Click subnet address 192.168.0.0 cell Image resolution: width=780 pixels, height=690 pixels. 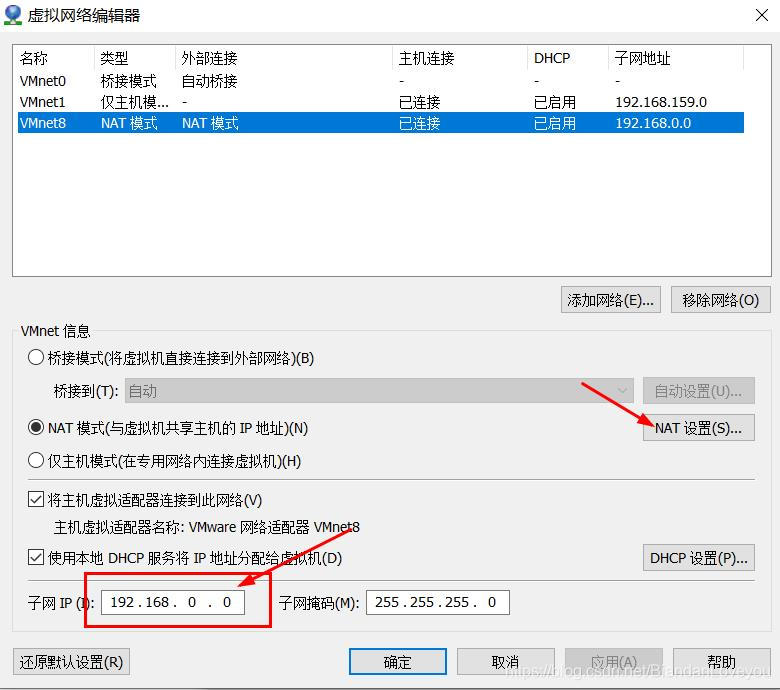(x=653, y=123)
